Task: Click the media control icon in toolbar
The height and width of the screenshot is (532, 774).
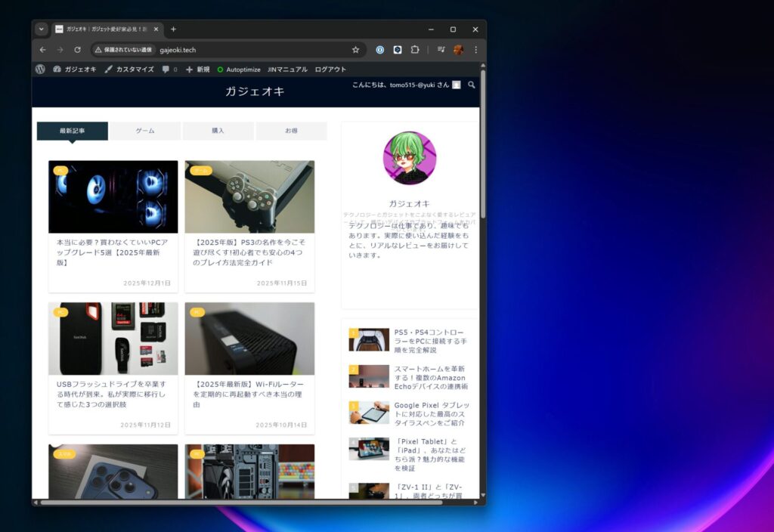Action: click(x=441, y=50)
